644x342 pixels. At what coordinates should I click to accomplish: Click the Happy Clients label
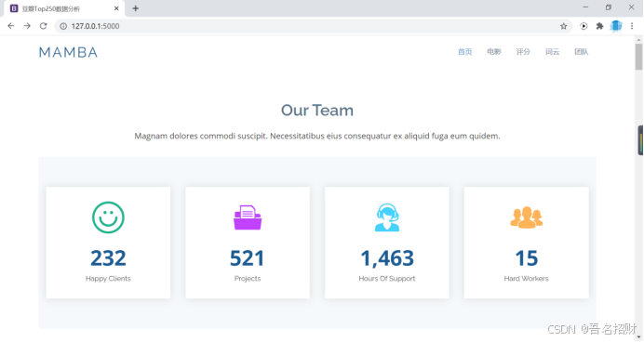(x=108, y=279)
